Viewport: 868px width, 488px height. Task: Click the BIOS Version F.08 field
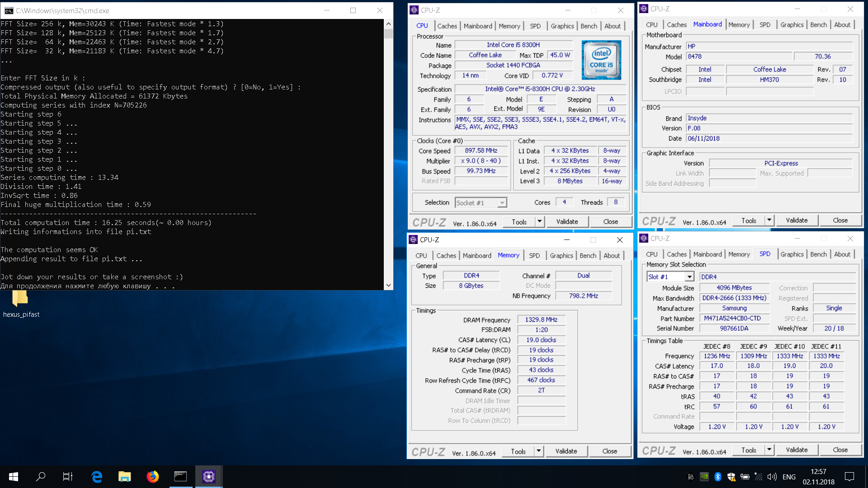pos(769,128)
